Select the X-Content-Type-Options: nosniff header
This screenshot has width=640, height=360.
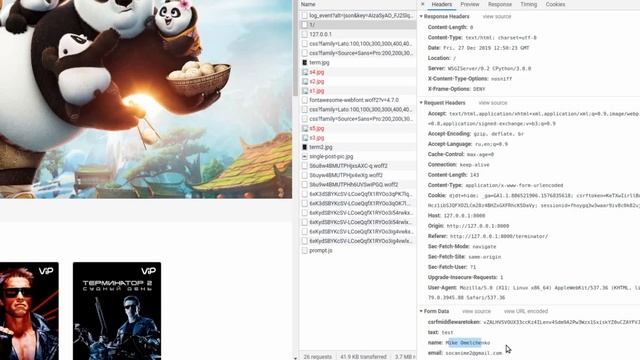point(469,79)
